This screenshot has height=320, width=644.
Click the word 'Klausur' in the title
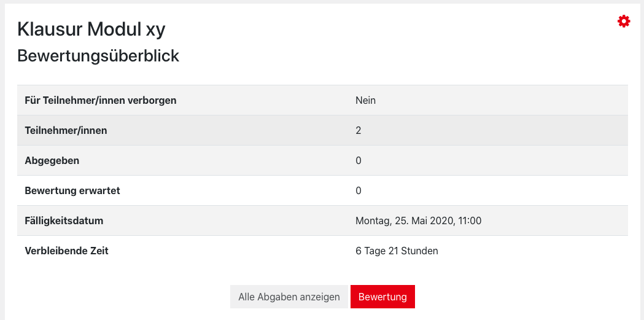click(50, 29)
